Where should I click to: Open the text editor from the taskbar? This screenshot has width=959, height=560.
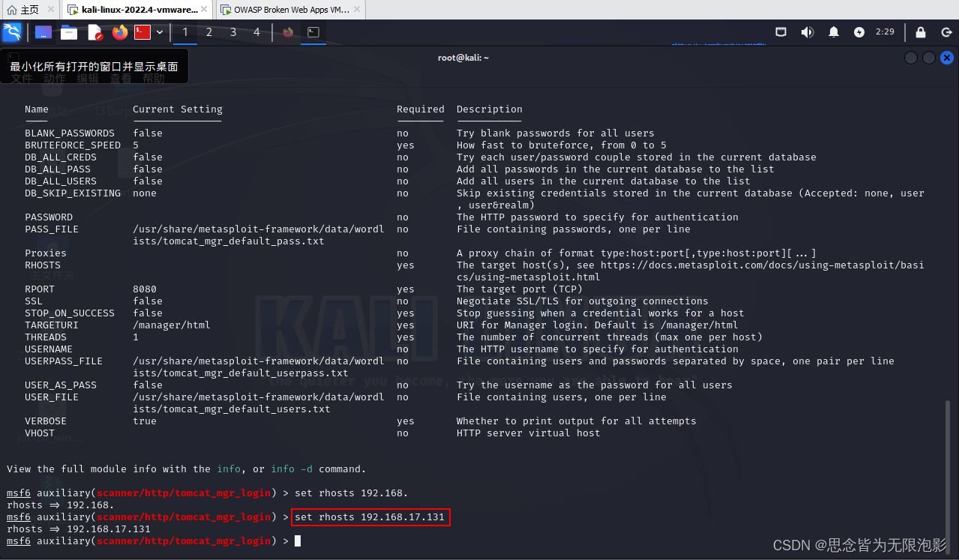coord(94,32)
